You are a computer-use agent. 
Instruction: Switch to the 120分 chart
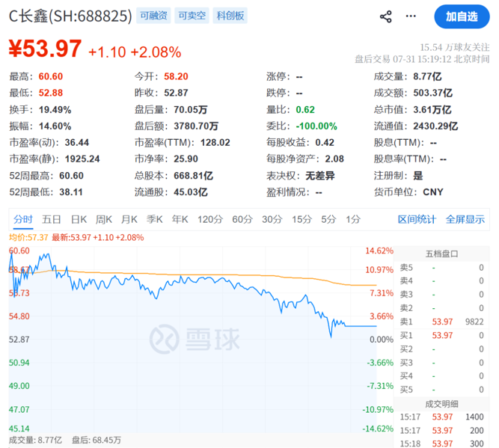[x=210, y=219]
